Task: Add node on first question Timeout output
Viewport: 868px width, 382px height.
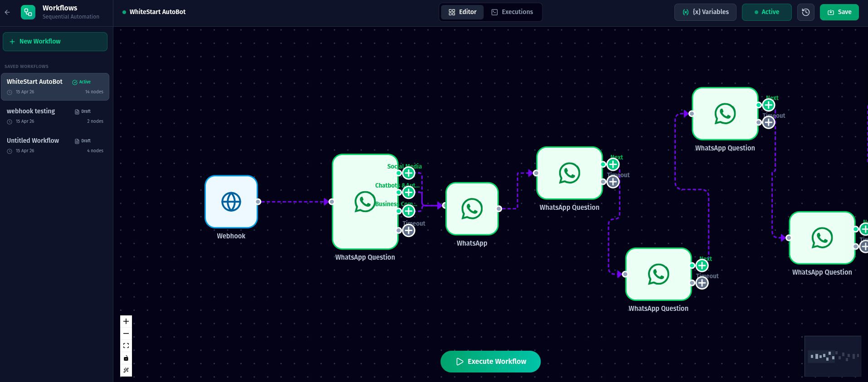Action: click(409, 230)
